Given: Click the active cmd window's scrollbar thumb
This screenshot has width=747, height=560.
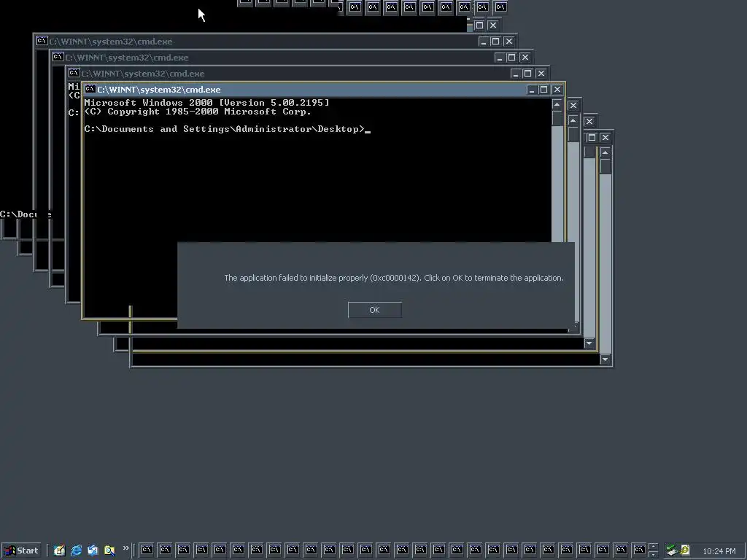Looking at the screenshot, I should [x=557, y=118].
